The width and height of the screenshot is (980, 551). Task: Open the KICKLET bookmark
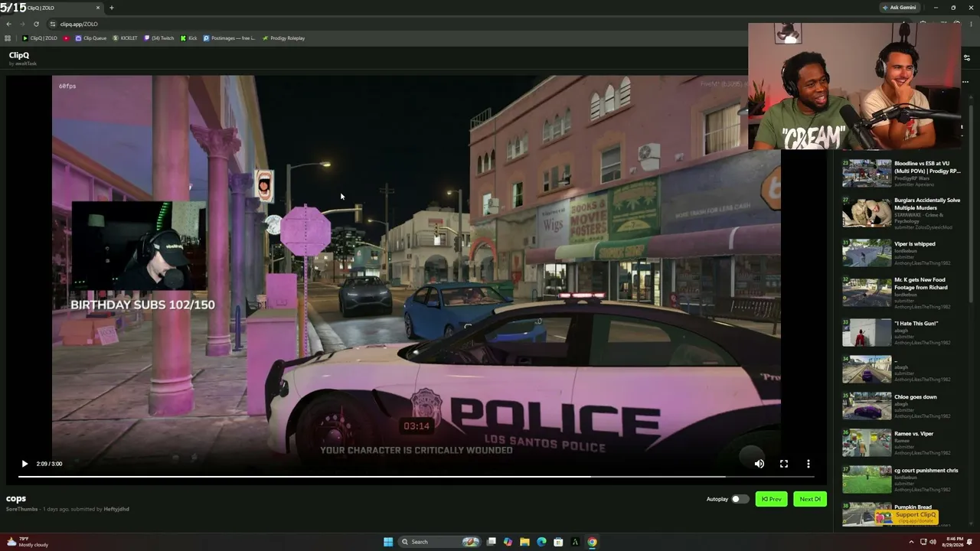coord(126,38)
